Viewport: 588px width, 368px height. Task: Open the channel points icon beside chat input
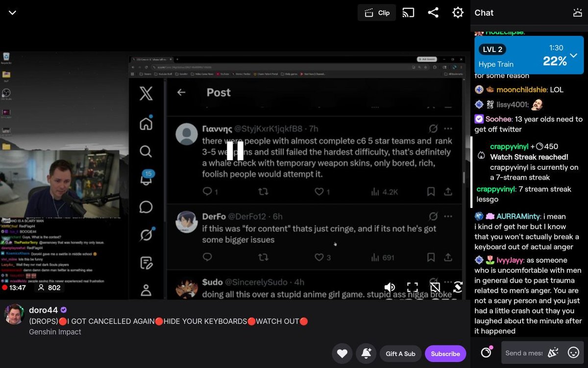click(x=486, y=352)
